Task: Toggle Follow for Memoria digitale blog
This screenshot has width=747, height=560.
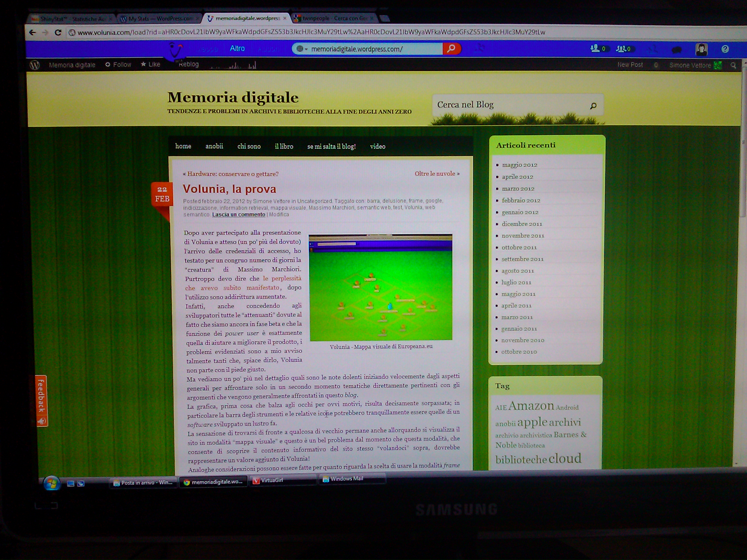Action: point(118,65)
